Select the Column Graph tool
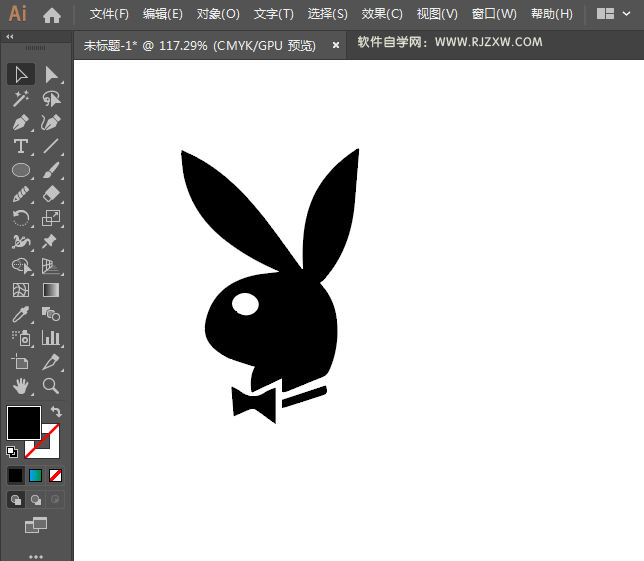The width and height of the screenshot is (644, 561). click(x=51, y=338)
